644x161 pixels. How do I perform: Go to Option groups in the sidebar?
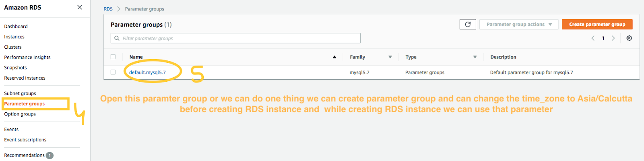click(x=20, y=114)
